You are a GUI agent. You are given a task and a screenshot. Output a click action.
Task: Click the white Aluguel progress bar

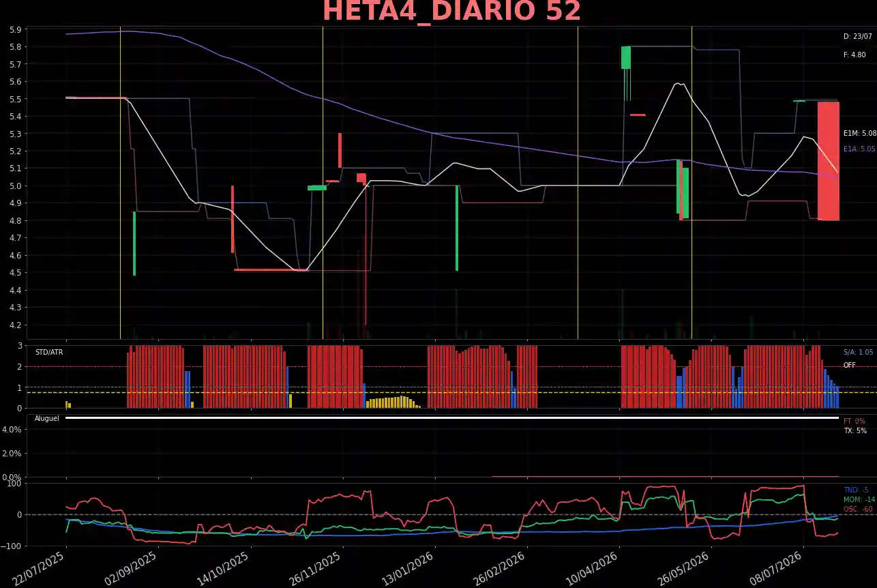coord(452,417)
